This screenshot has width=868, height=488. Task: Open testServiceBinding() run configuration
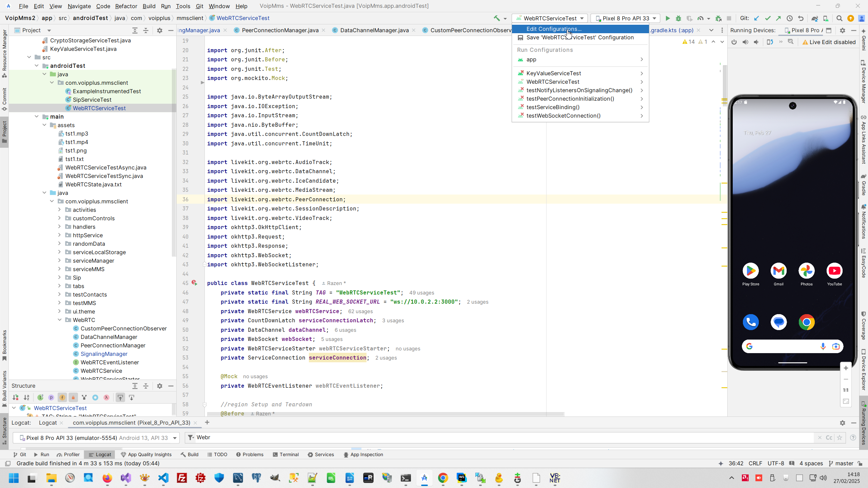[x=553, y=107]
